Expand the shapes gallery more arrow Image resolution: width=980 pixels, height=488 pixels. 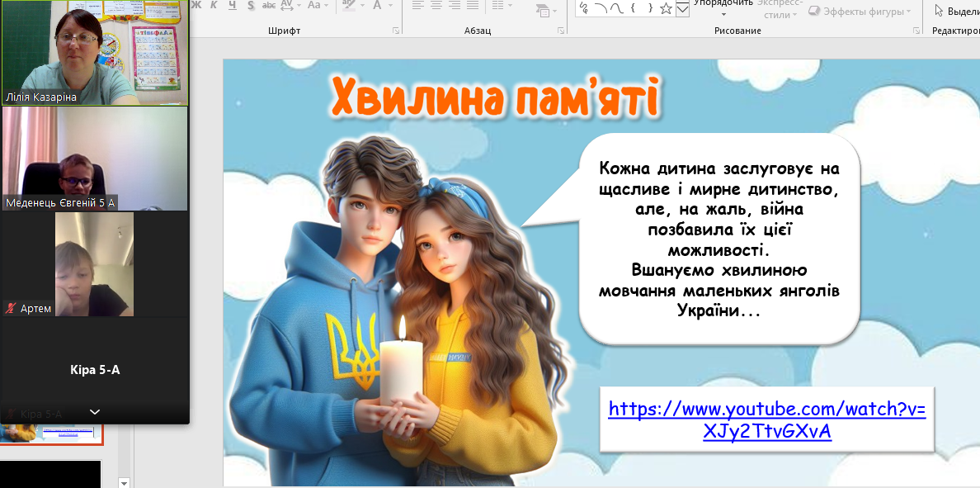point(683,8)
